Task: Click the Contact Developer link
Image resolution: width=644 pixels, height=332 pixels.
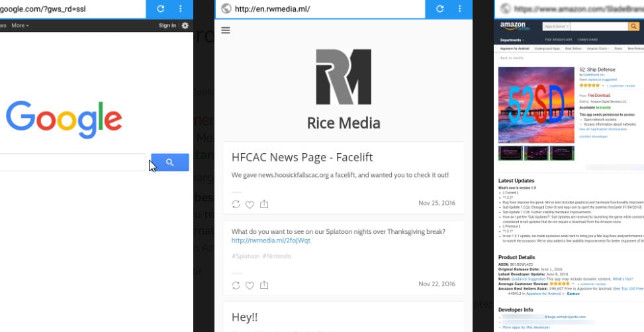Action: tap(593, 136)
